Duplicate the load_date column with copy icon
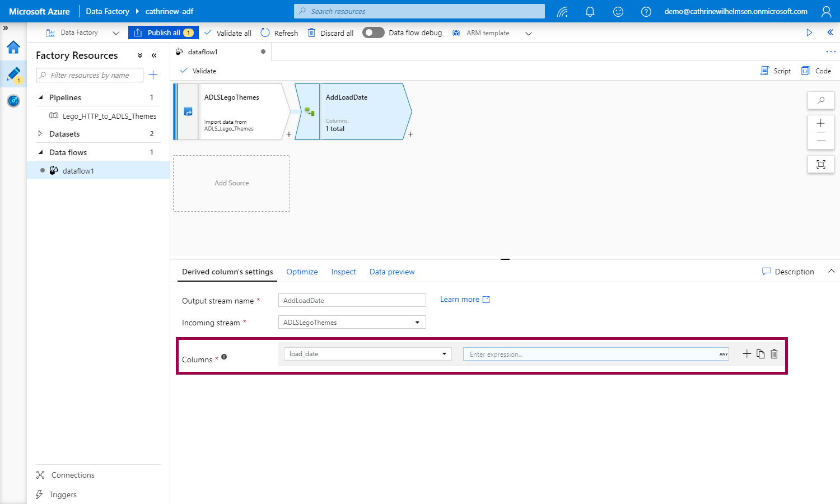The image size is (840, 504). click(760, 354)
